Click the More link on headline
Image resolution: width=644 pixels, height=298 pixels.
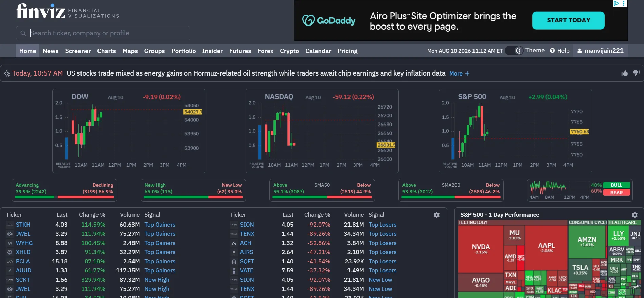click(456, 73)
